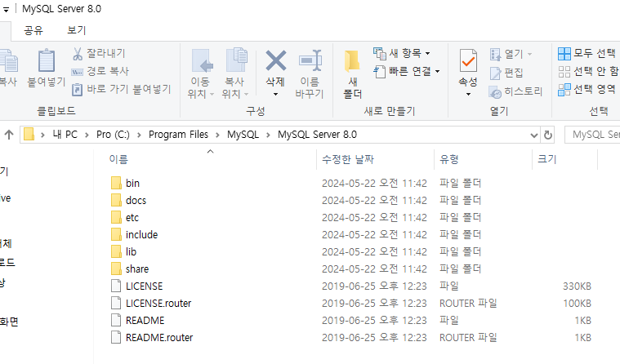Expand the Delete (삭제) dropdown arrow
Viewport: 620px width, 364px height.
[275, 95]
